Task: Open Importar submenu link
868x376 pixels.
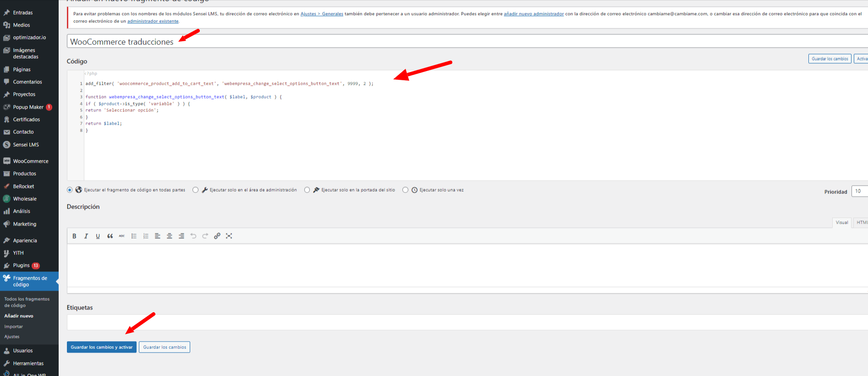Action: coord(14,326)
